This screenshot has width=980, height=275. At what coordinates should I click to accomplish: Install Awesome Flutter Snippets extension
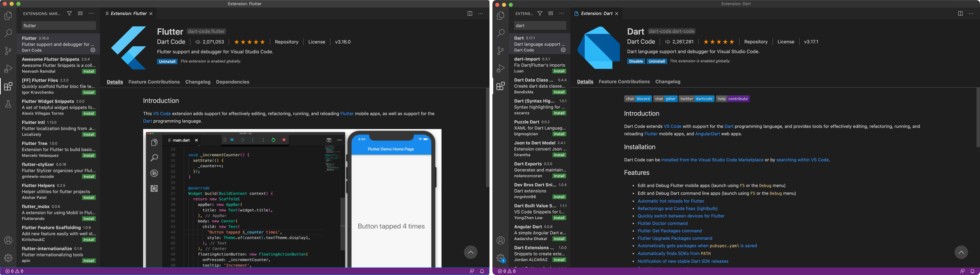[x=89, y=71]
